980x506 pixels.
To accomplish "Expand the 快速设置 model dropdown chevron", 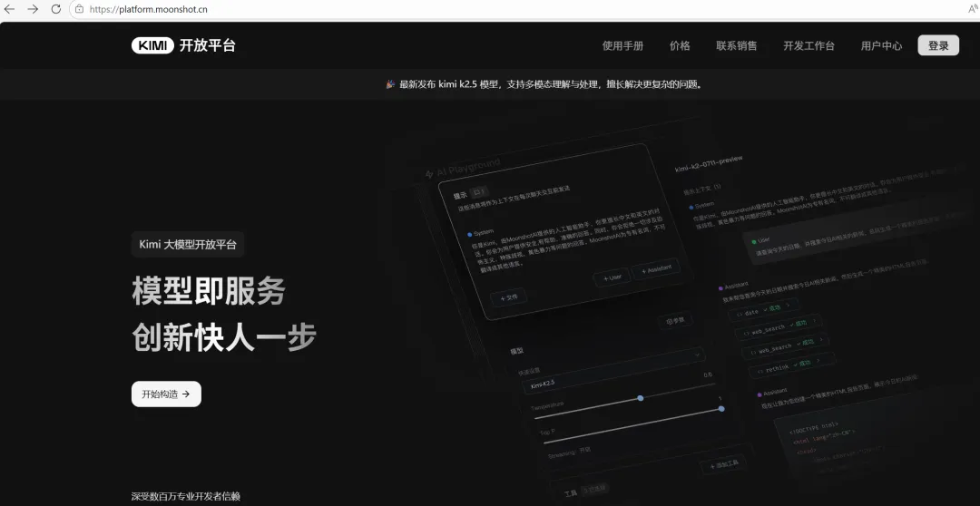I will 698,355.
